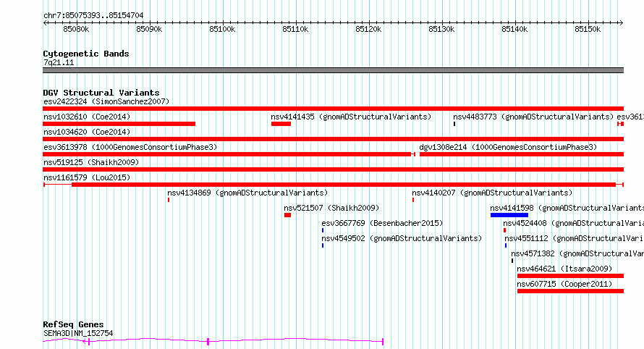Click the red bar under nsv1034620

(333, 139)
